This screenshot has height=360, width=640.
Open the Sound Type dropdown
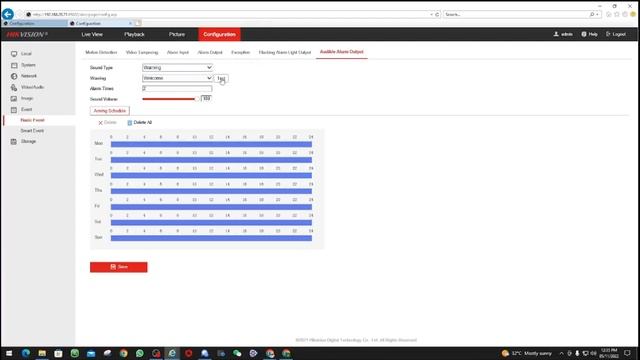point(177,68)
